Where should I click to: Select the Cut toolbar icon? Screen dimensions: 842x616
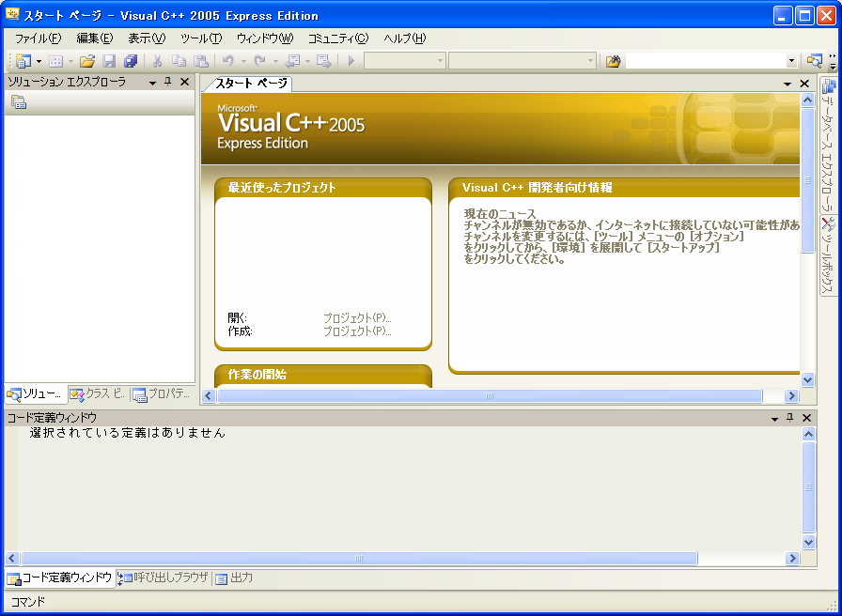[x=157, y=60]
